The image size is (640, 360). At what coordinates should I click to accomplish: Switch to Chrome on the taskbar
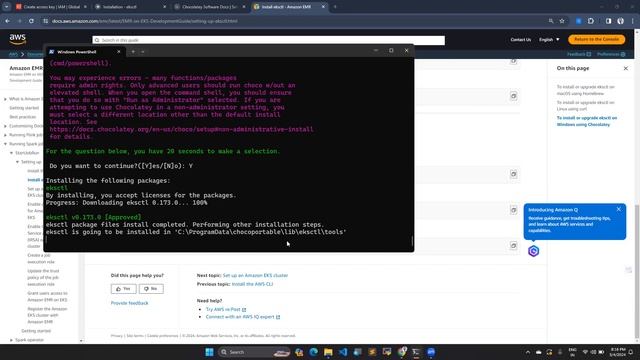[402, 352]
